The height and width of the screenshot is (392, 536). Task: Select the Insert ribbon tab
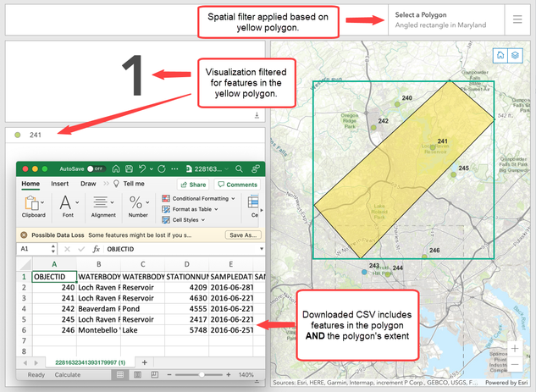pyautogui.click(x=60, y=184)
